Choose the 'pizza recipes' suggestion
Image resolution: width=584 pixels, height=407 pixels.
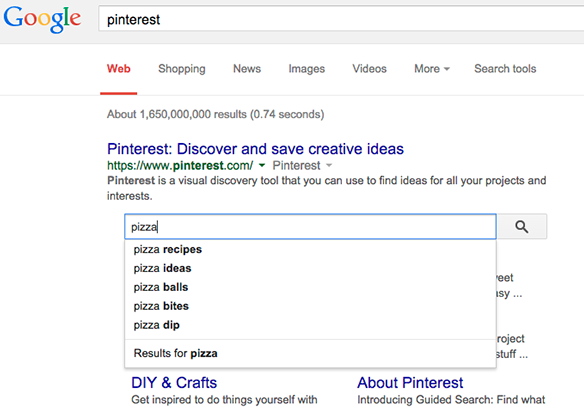(310, 249)
